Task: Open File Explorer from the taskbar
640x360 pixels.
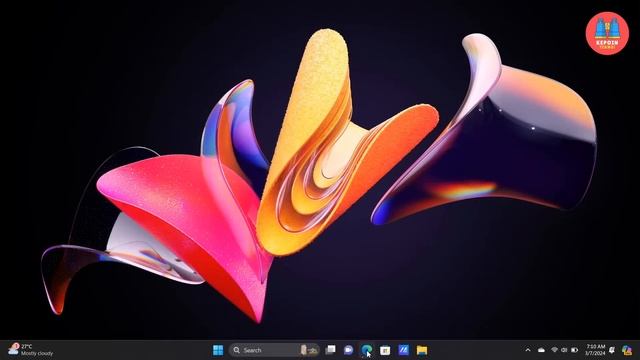Action: pos(422,350)
